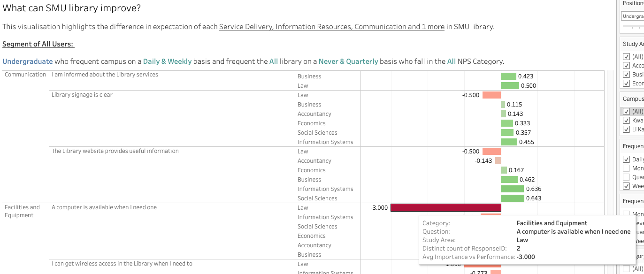Uncheck the Acco... study area checkbox
Screen dimensions: 644x274
pyautogui.click(x=626, y=66)
